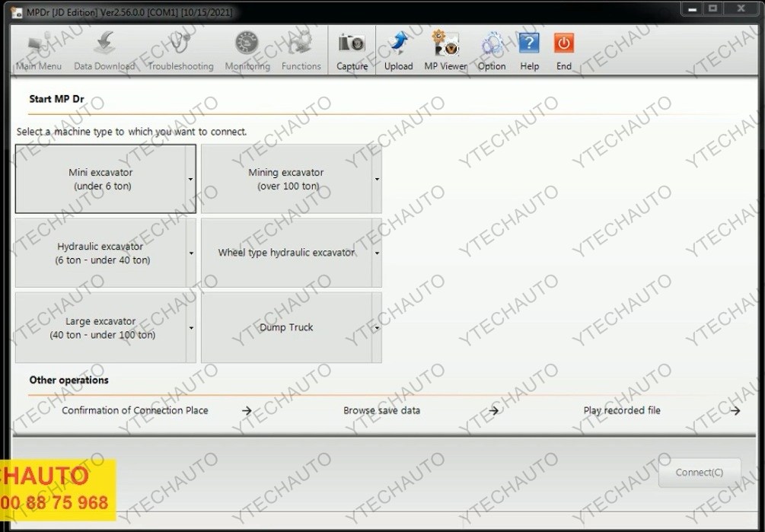This screenshot has height=532, width=765.
Task: Choose Large excavator 40-100 ton button
Action: (102, 328)
